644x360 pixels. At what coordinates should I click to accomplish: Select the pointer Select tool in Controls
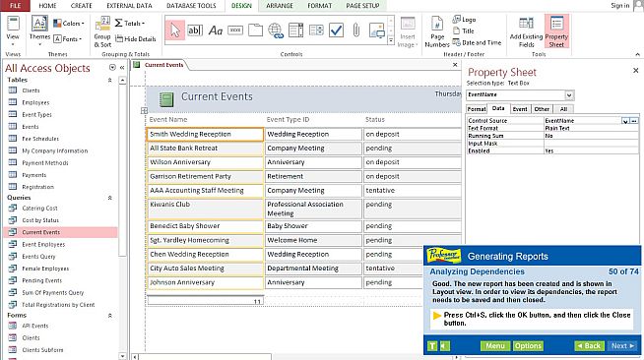pyautogui.click(x=175, y=30)
